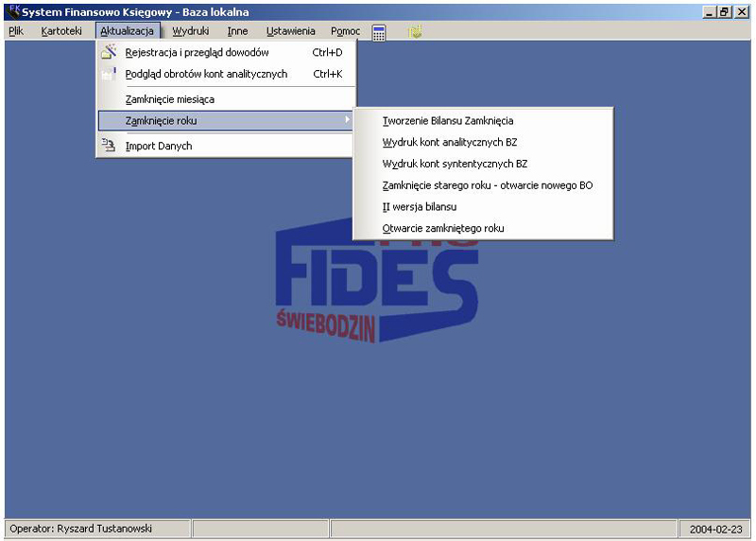This screenshot has height=541, width=756.
Task: Open the Wydruki menu
Action: [191, 31]
